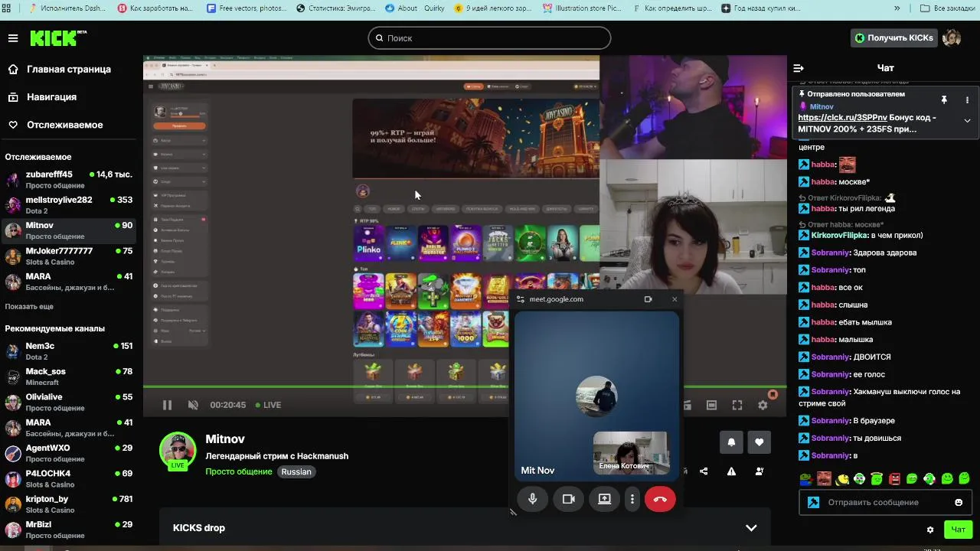
Task: Open the hamburger menu next to KICK logo
Action: coord(13,38)
